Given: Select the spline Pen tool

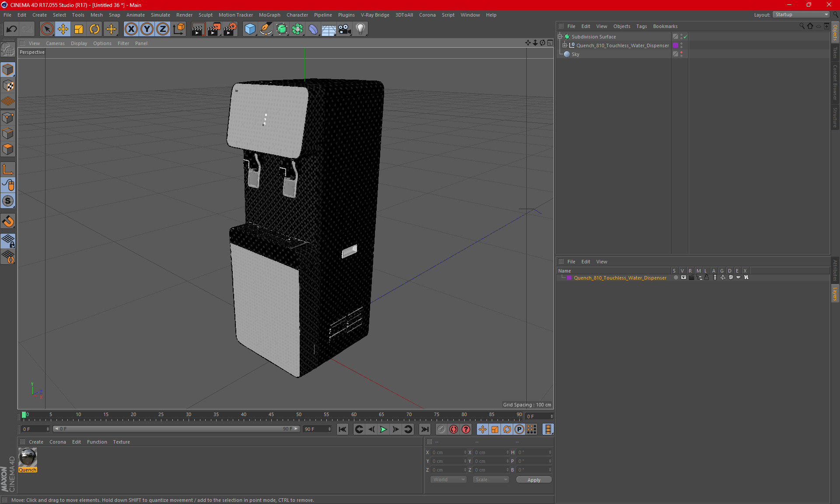Looking at the screenshot, I should (x=266, y=29).
